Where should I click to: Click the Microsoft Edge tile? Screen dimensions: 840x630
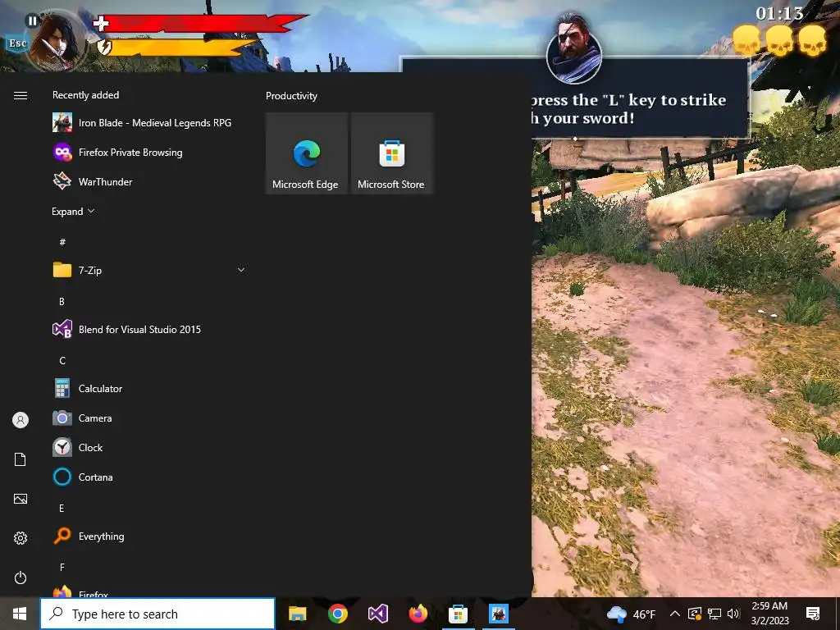[x=307, y=153]
